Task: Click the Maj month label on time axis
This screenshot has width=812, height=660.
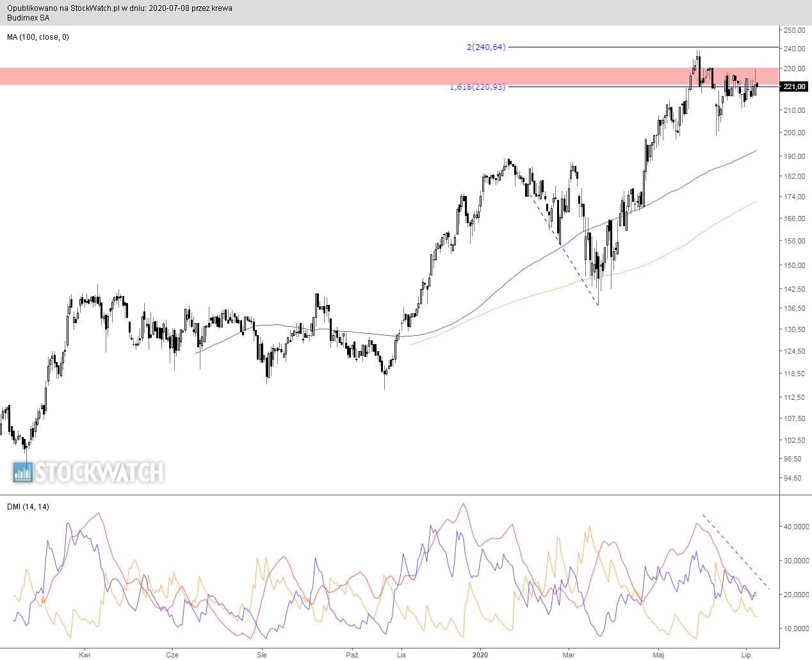Action: [x=659, y=655]
